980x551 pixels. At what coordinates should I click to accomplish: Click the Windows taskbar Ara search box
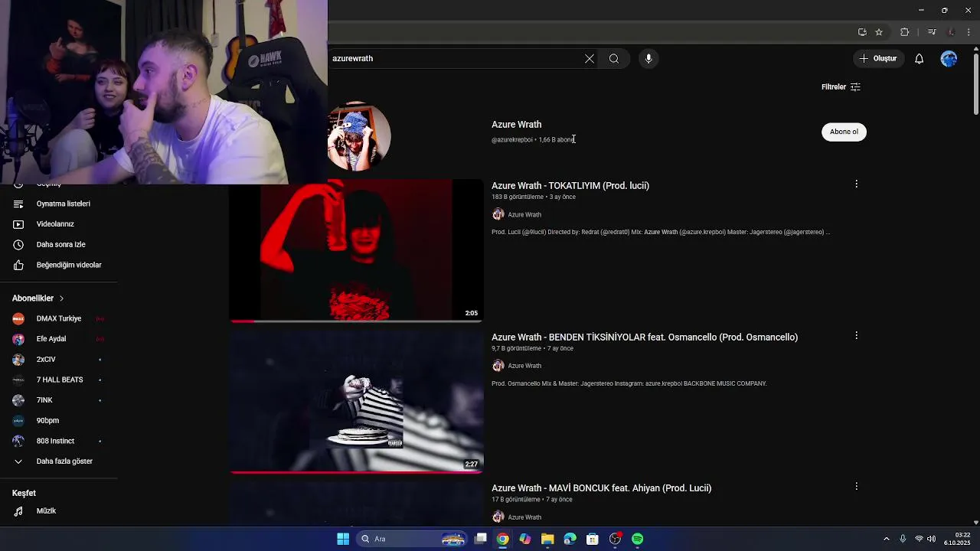pos(412,539)
